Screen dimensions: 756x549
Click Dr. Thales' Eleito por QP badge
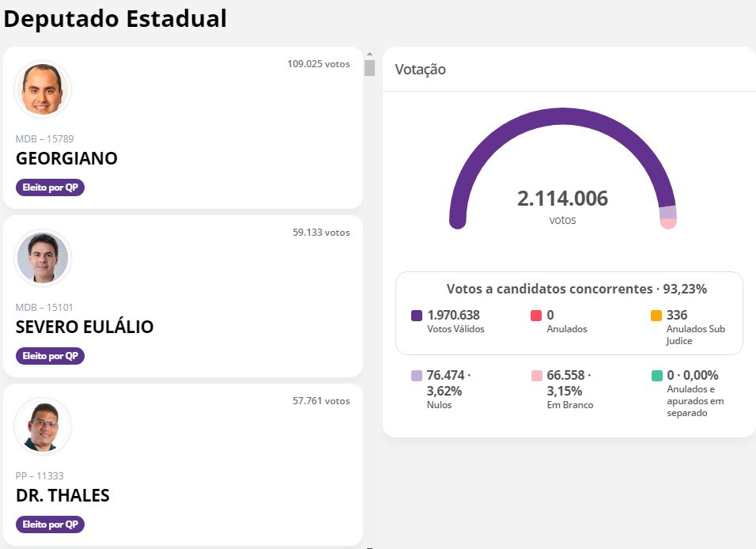[50, 524]
